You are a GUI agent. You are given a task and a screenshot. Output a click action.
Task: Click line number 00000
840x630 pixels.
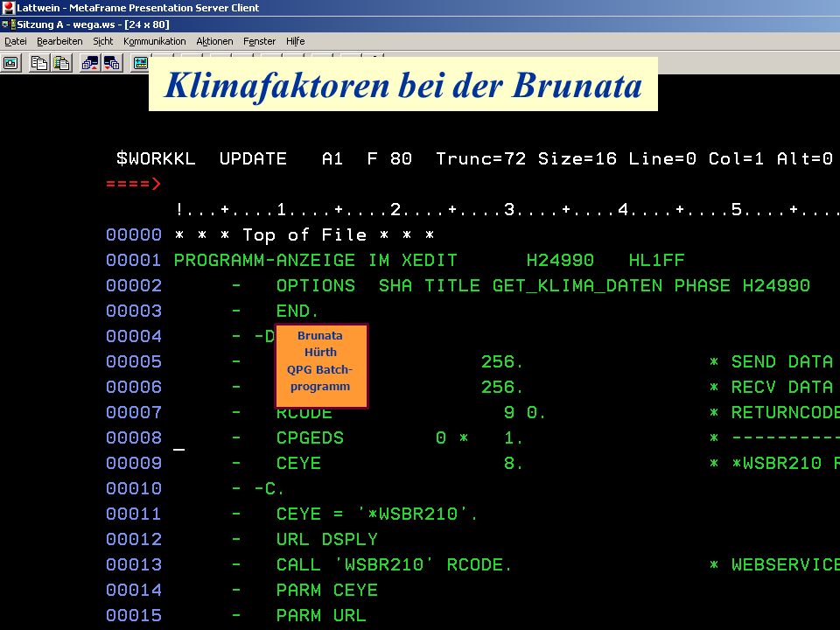[134, 234]
